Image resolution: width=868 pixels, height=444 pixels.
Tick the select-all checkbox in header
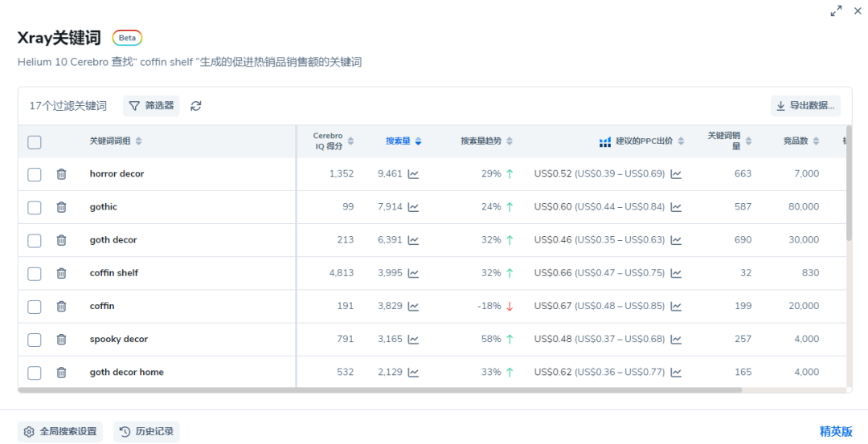[x=35, y=142]
